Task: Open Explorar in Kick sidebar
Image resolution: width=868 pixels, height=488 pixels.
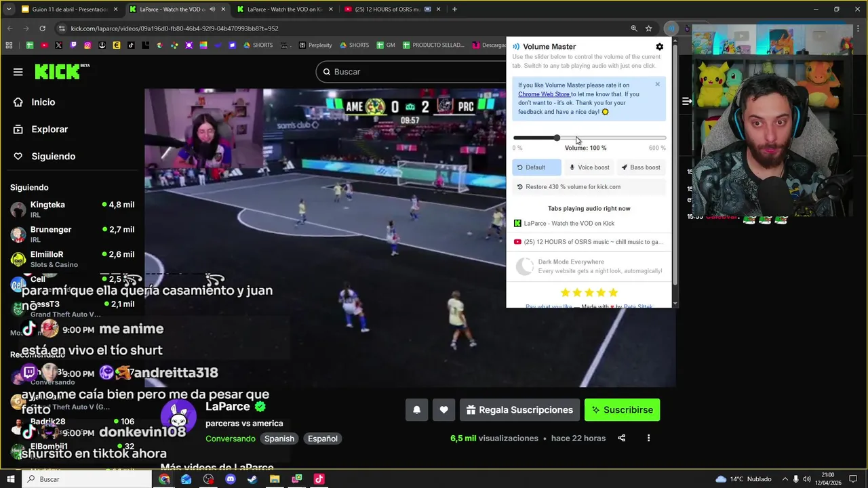Action: tap(50, 129)
